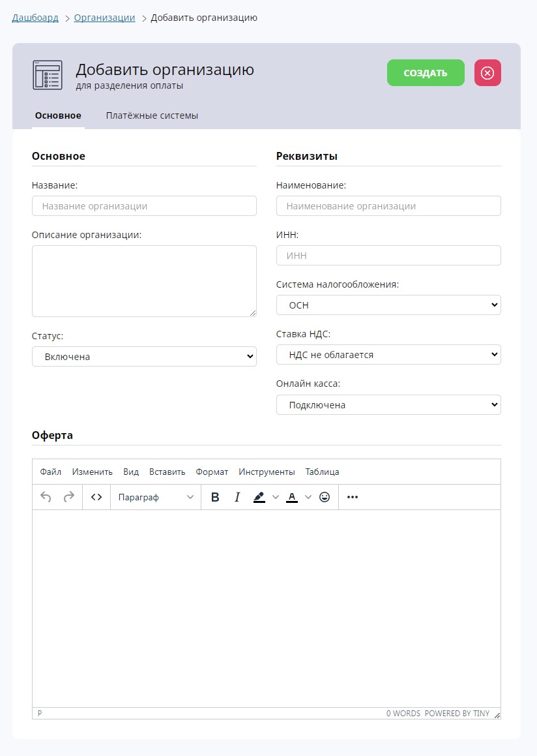Open source code view in editor

click(x=96, y=497)
